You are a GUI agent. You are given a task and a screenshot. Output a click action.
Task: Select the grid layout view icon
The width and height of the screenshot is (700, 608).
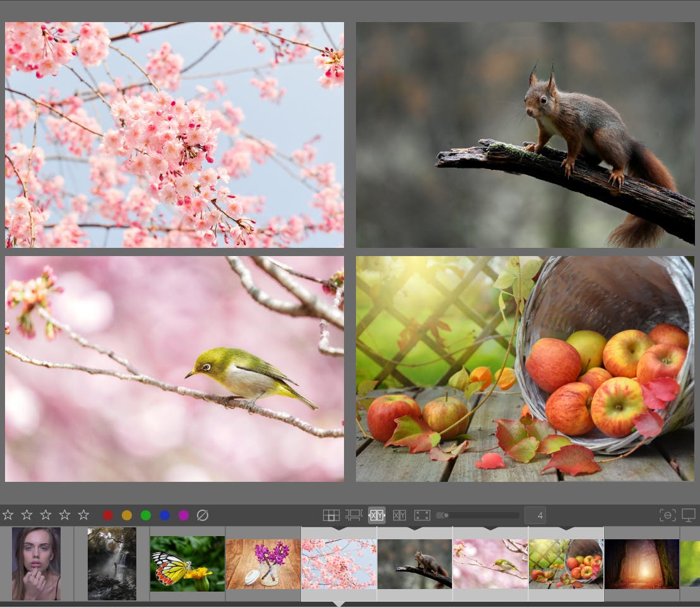pyautogui.click(x=331, y=515)
